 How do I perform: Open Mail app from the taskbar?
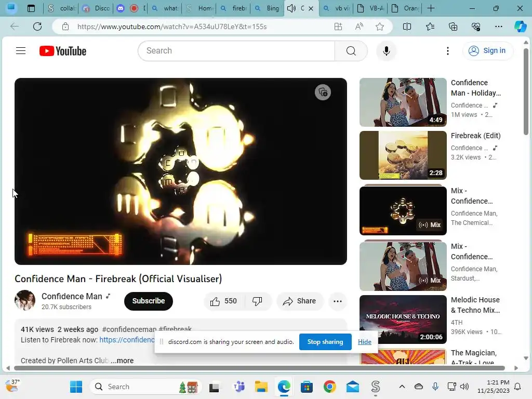tap(353, 387)
